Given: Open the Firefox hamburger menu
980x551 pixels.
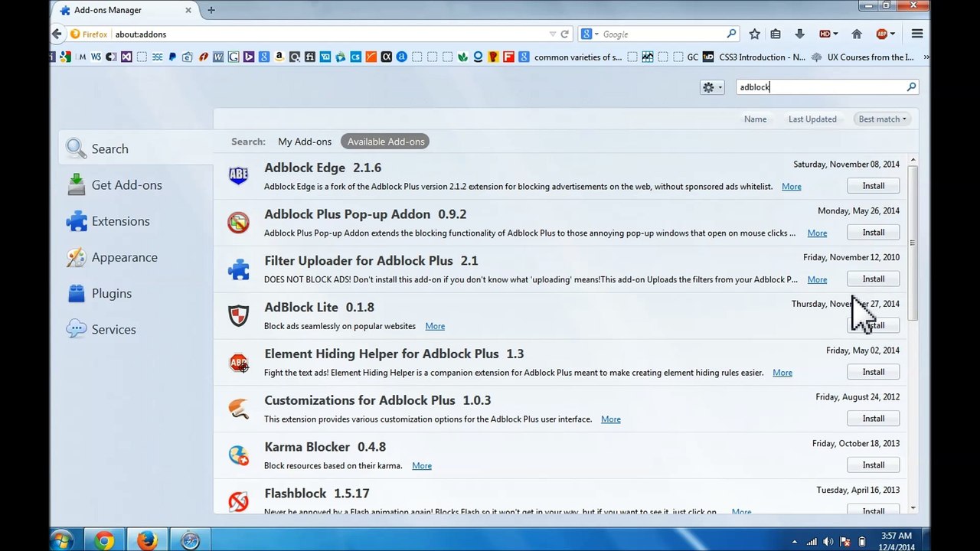Looking at the screenshot, I should (x=917, y=34).
